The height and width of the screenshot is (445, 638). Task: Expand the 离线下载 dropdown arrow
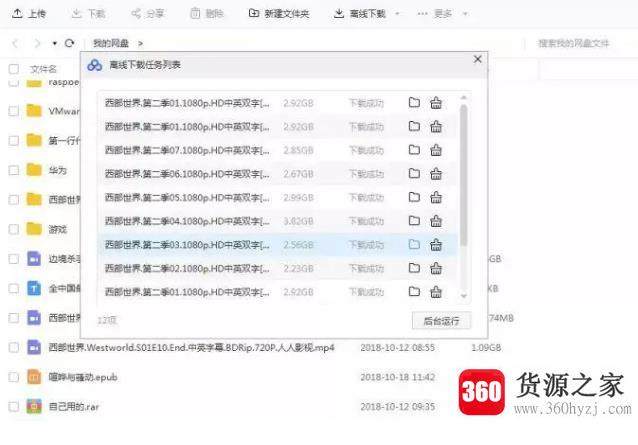point(397,14)
